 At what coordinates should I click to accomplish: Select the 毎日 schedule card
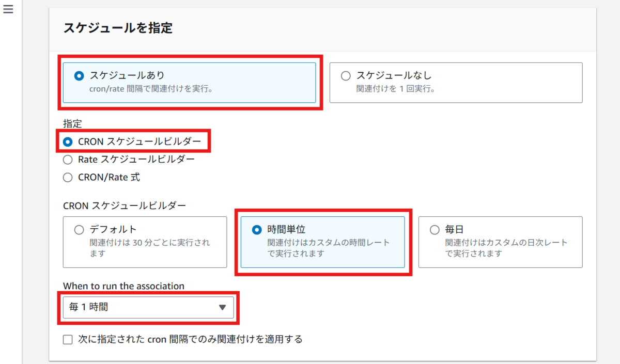(x=501, y=242)
